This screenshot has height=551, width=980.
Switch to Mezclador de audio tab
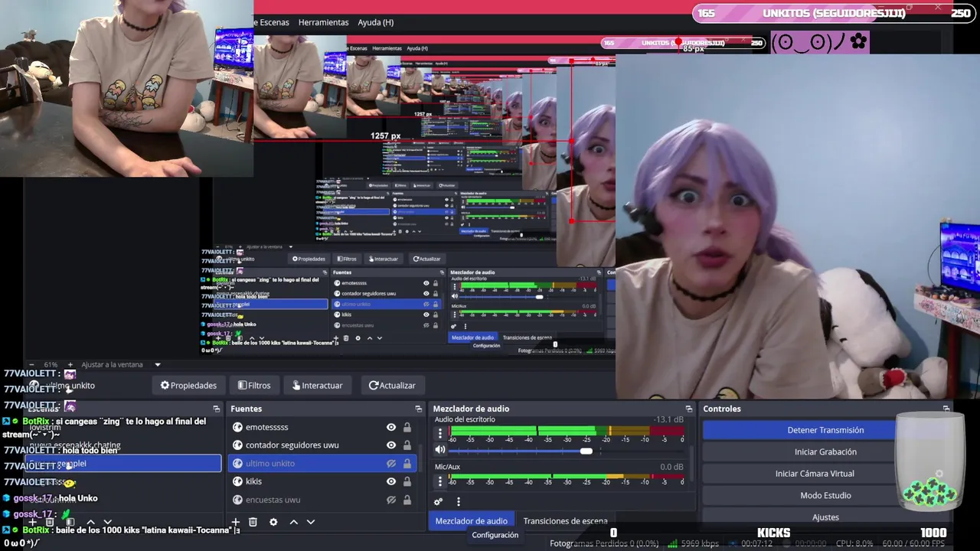click(x=471, y=521)
